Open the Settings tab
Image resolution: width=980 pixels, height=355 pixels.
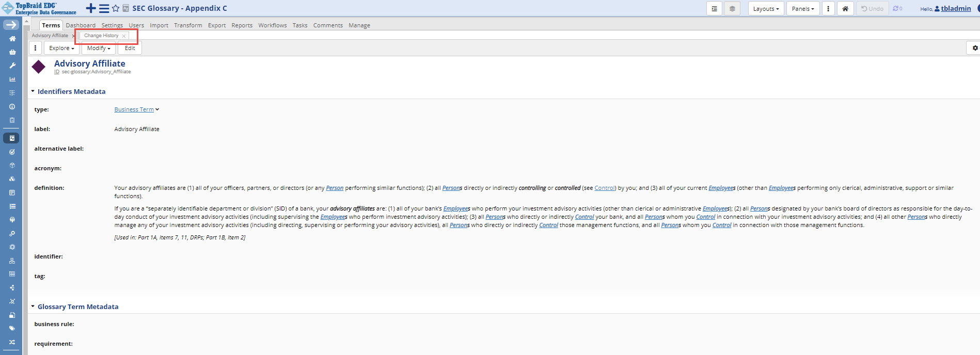112,25
